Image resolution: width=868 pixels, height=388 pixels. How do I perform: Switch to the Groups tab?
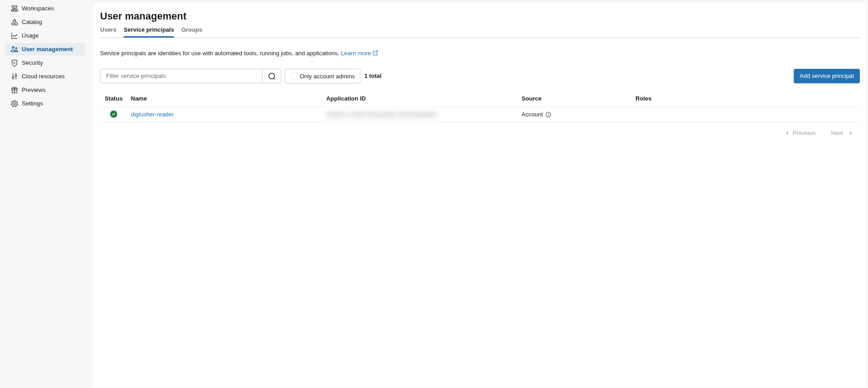tap(192, 30)
